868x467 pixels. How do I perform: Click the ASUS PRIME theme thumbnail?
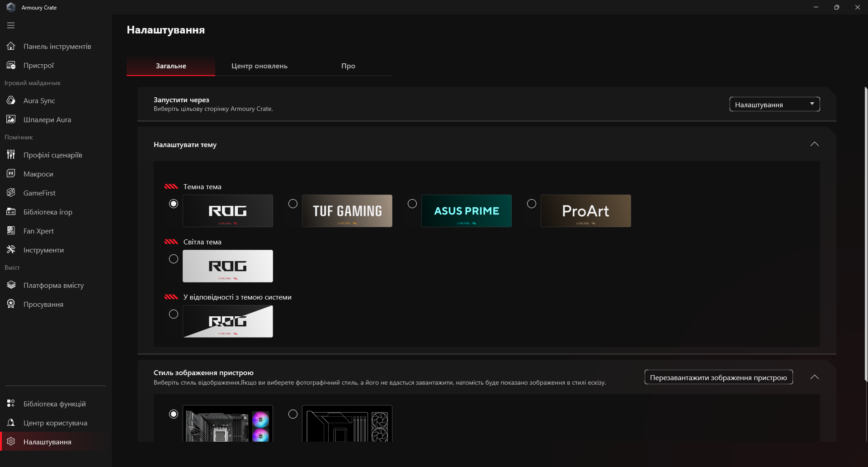point(467,211)
